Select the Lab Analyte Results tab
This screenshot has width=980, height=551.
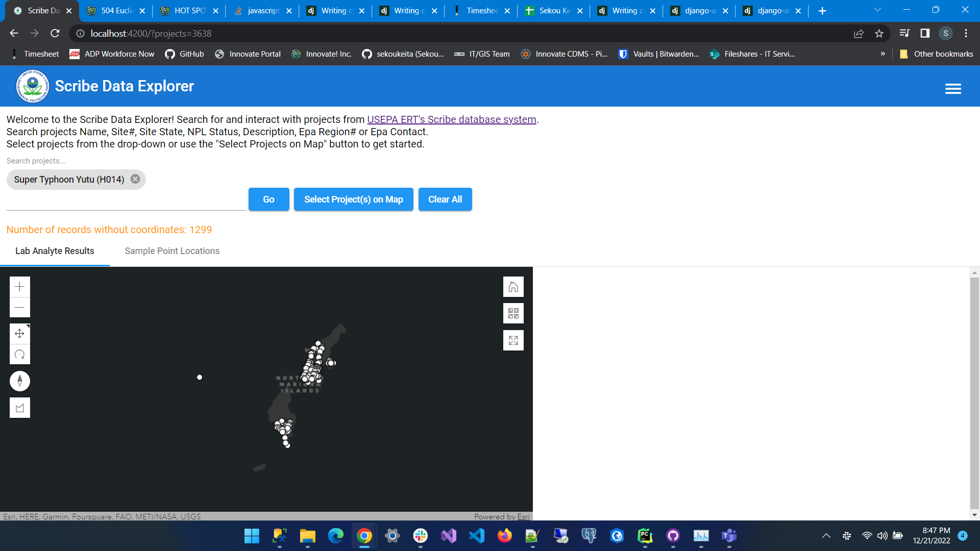click(x=54, y=251)
